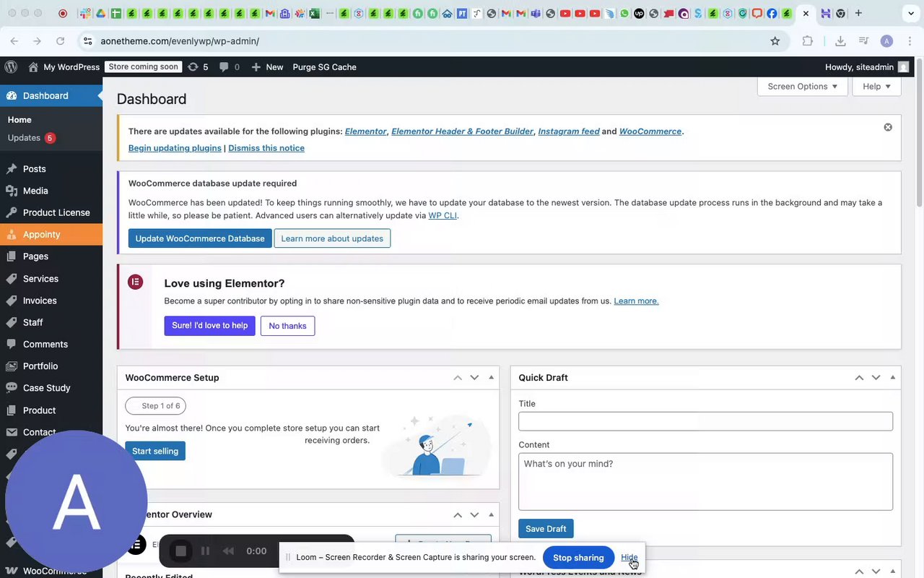
Task: Click the Start selling button
Action: (x=155, y=451)
